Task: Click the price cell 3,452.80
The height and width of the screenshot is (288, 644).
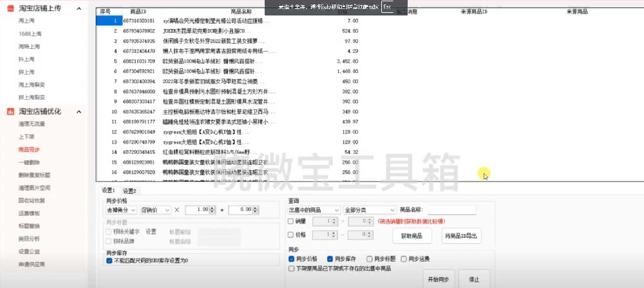Action: pos(347,61)
